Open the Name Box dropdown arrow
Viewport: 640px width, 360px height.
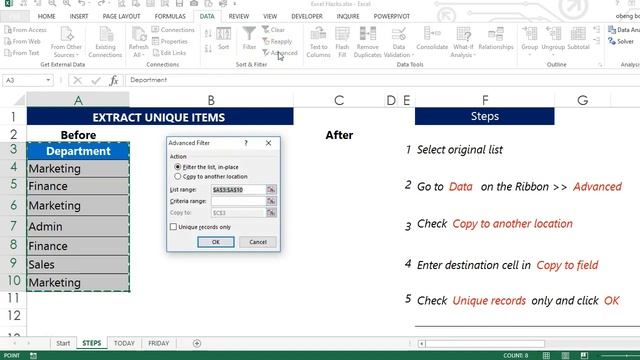coord(48,80)
